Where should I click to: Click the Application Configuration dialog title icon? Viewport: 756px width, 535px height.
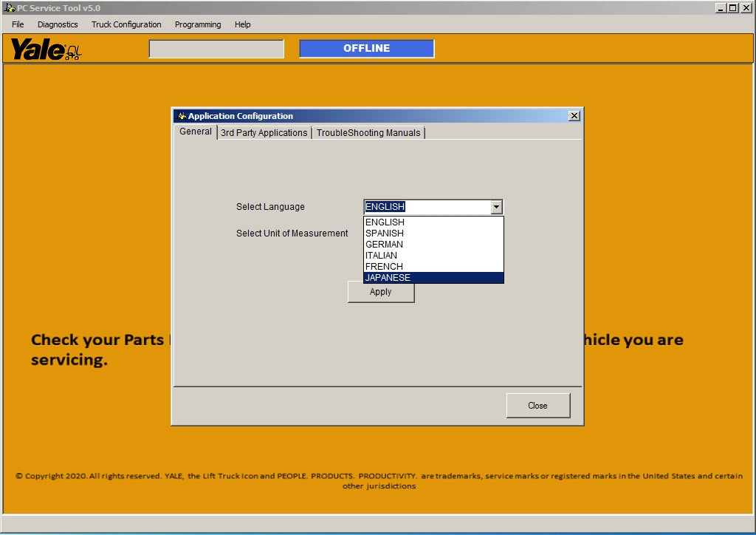click(182, 116)
